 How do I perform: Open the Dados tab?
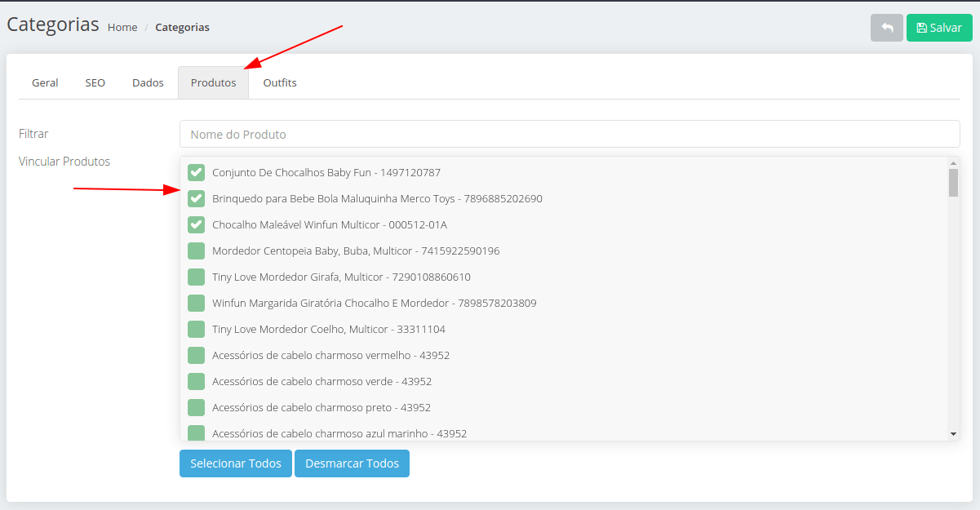point(148,82)
